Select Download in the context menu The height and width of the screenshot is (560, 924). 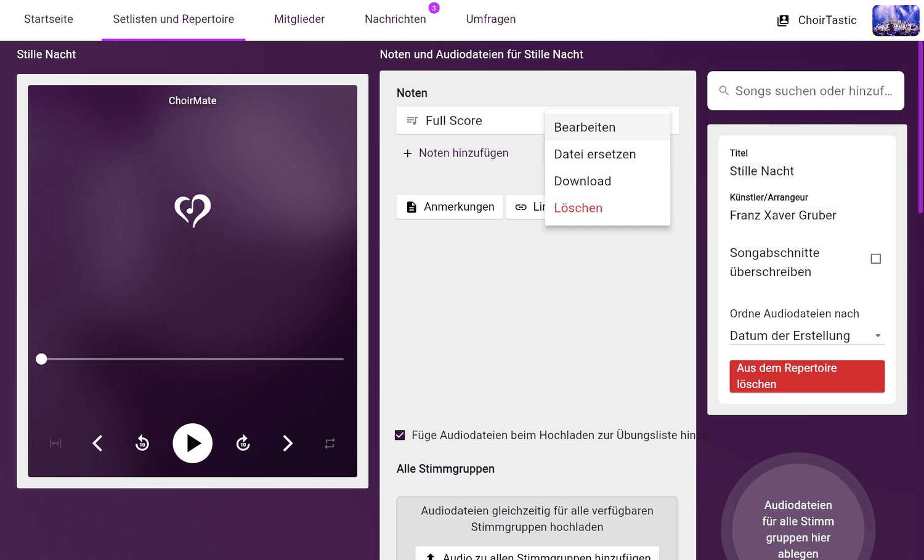click(607, 181)
